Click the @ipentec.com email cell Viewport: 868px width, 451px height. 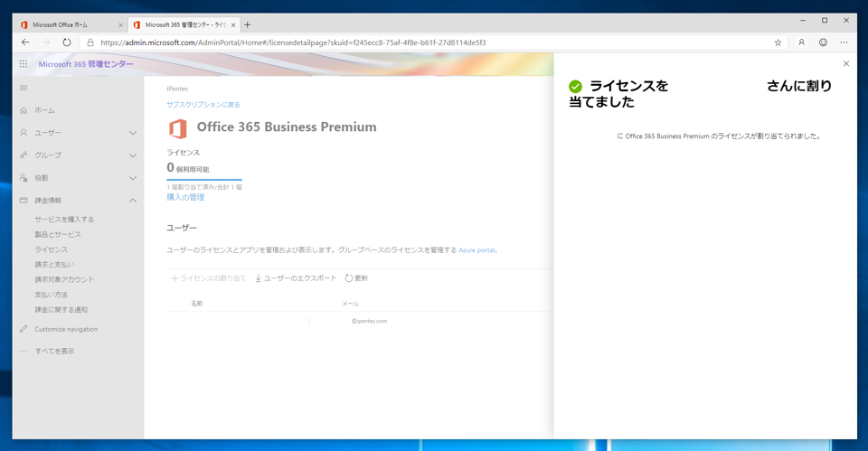click(x=369, y=321)
